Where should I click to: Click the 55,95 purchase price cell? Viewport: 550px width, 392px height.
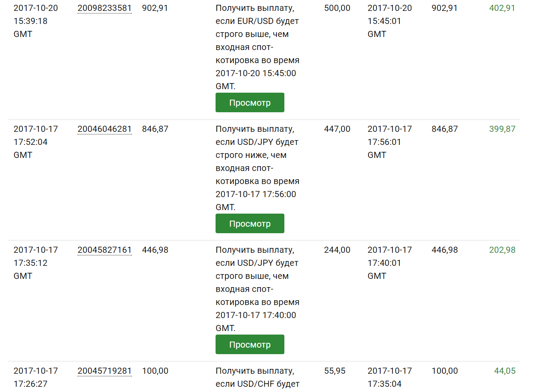334,371
